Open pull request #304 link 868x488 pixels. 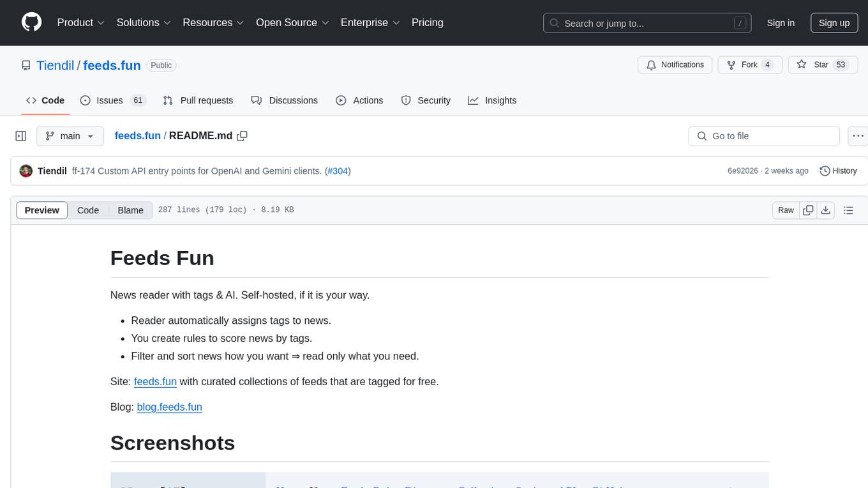tap(338, 171)
